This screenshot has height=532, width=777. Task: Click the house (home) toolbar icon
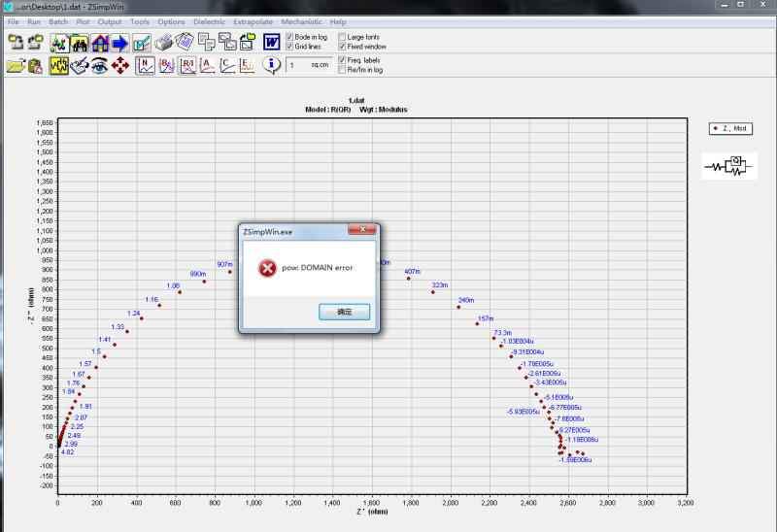click(100, 42)
